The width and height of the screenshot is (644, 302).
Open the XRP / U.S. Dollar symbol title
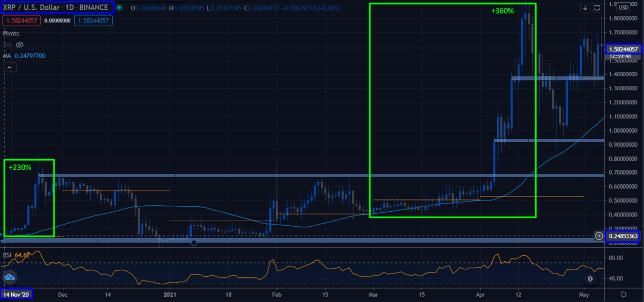click(x=58, y=8)
